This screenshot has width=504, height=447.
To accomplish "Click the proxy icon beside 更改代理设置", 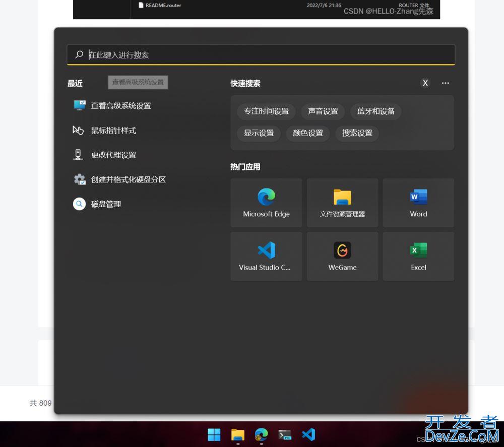I will coord(78,155).
